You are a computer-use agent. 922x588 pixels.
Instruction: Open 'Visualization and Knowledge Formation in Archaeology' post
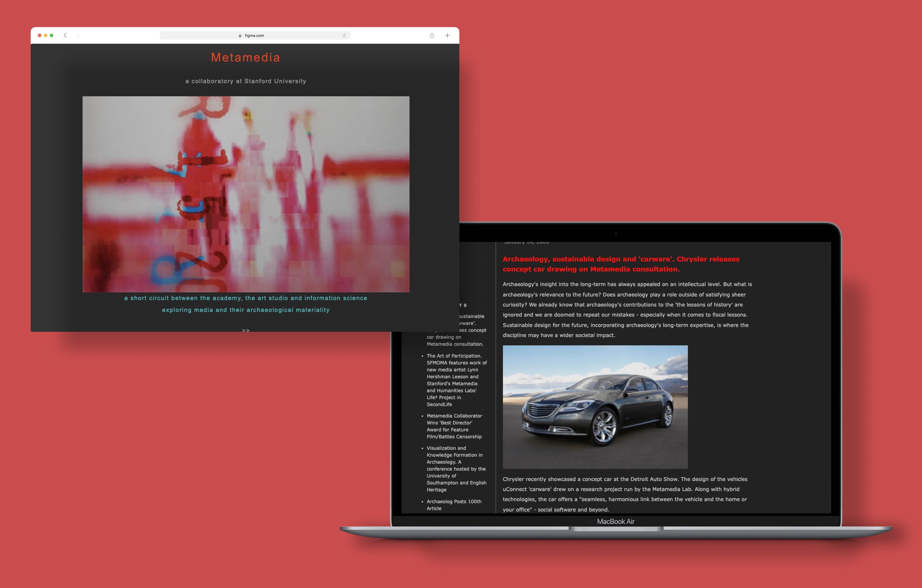click(x=457, y=469)
